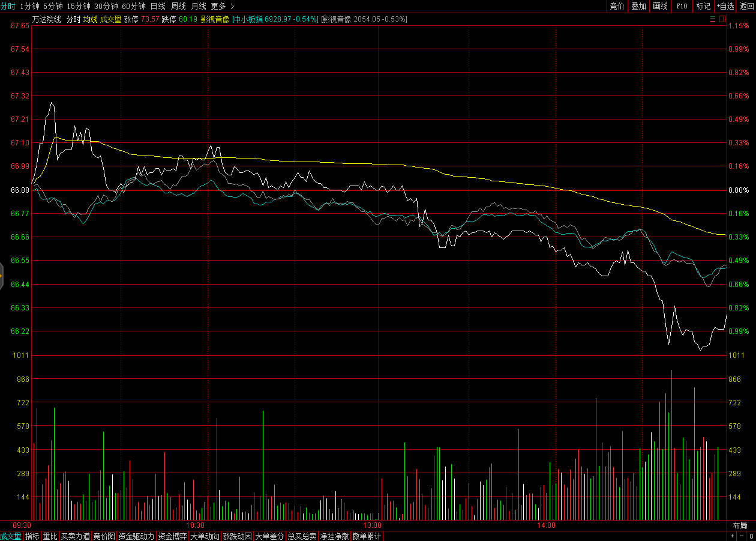Open the 布局 layout menu
756x541 pixels.
pos(740,525)
